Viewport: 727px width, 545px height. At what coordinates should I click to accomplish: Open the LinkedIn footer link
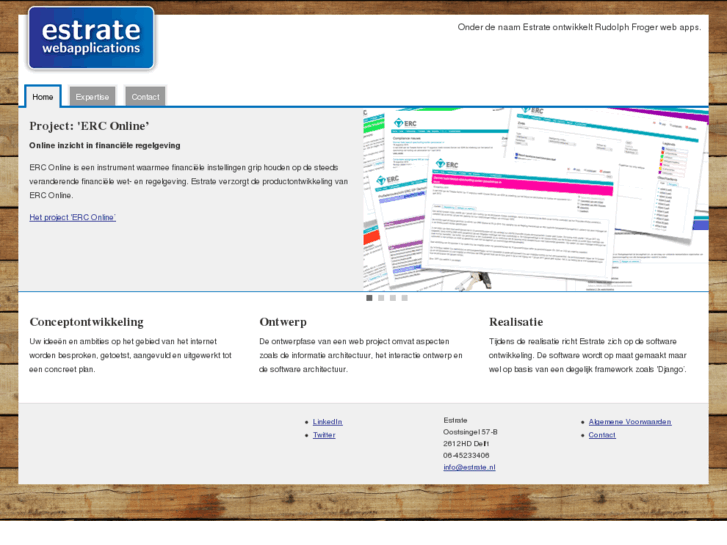(327, 422)
